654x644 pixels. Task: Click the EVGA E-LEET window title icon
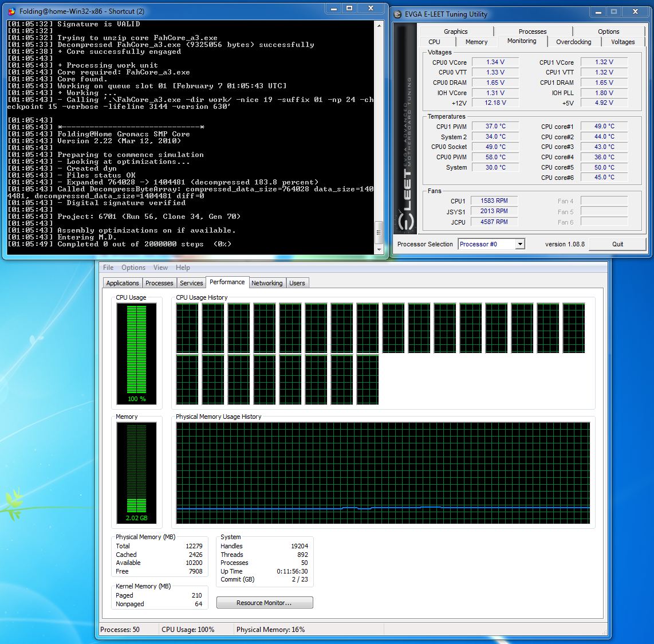point(397,14)
